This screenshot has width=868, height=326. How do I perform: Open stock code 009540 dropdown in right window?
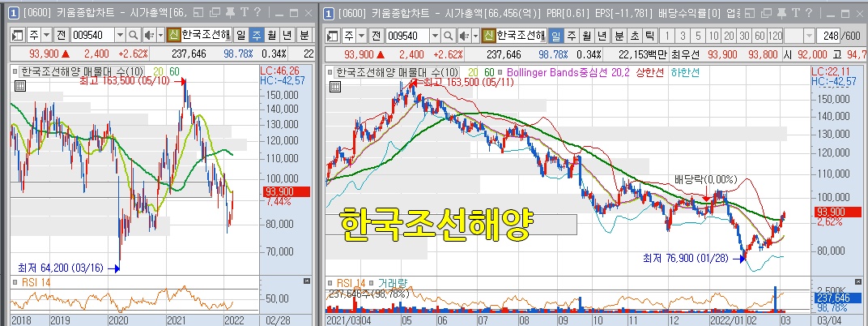435,36
